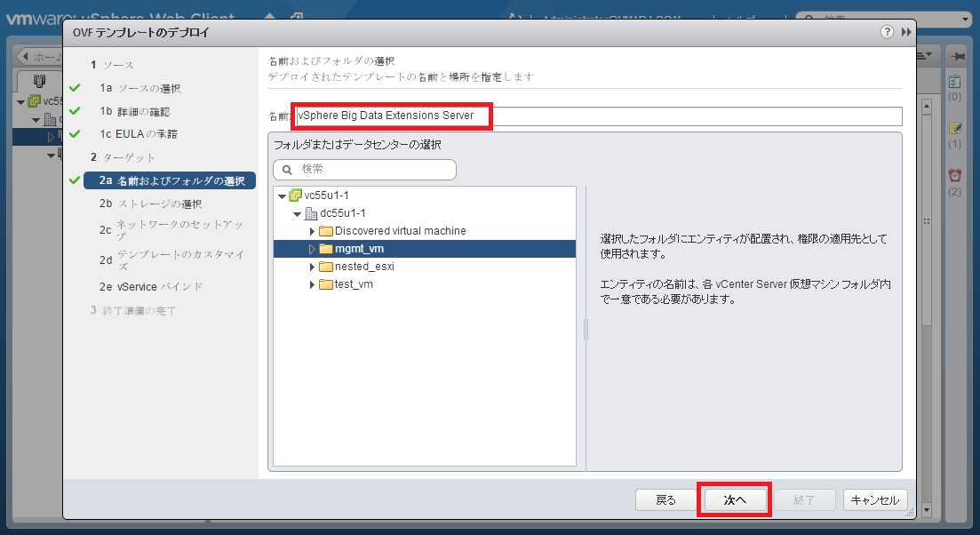Expand the mgmt_vm folder
The image size is (980, 535).
[x=312, y=249]
